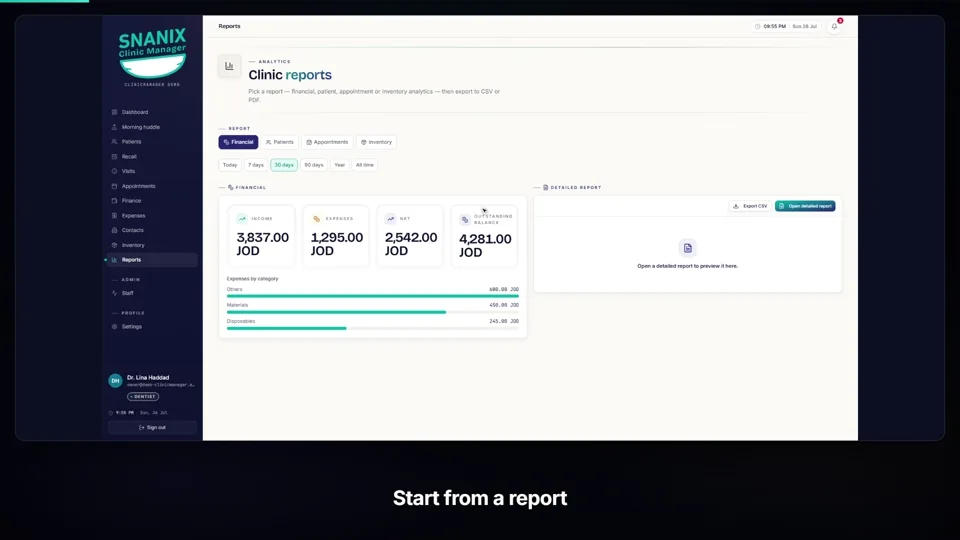Image resolution: width=960 pixels, height=540 pixels.
Task: Click the Sign out button
Action: coord(152,427)
